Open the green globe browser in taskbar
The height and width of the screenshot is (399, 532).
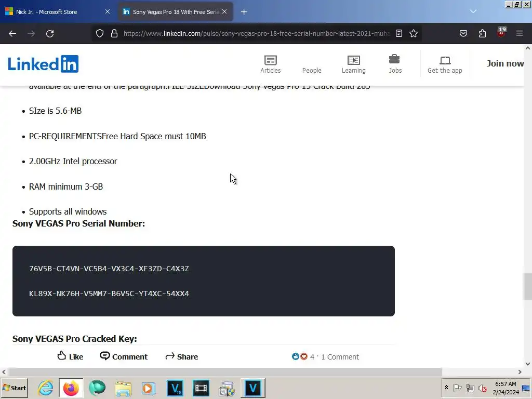[97, 388]
